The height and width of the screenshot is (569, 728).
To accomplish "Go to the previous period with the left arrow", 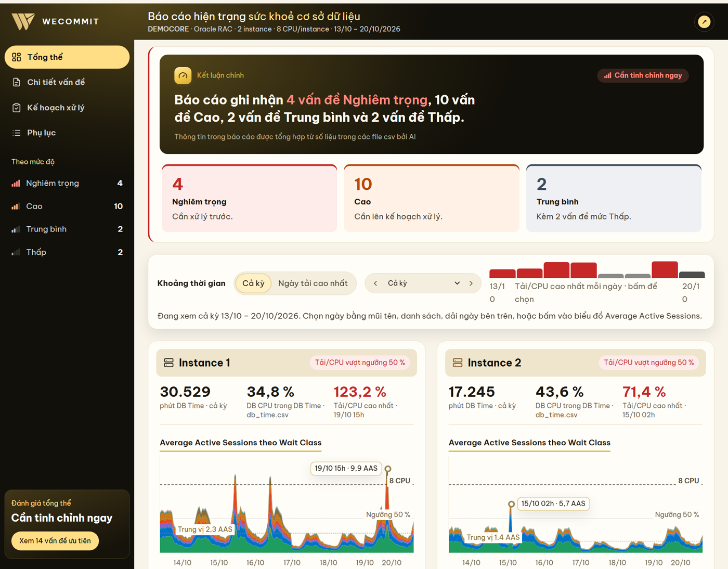I will coord(375,283).
